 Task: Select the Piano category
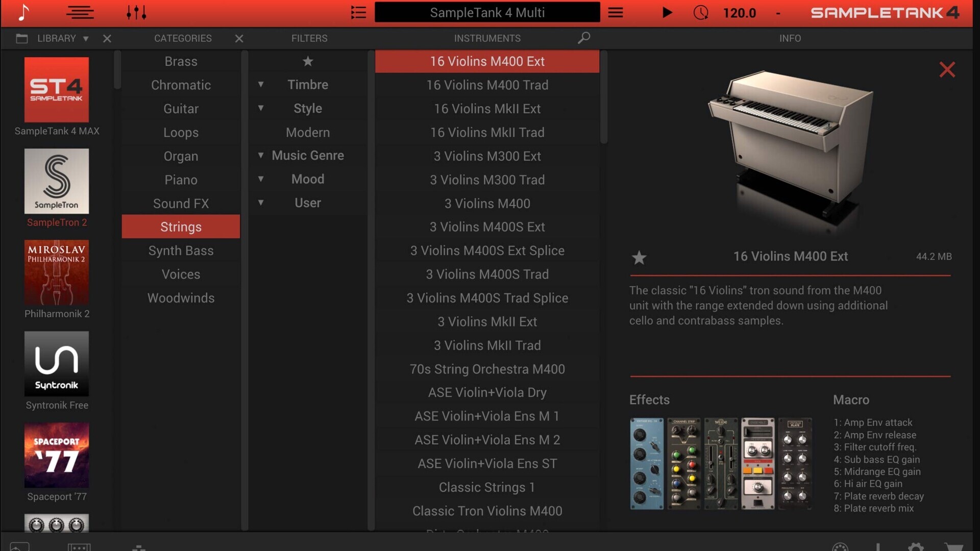click(181, 180)
